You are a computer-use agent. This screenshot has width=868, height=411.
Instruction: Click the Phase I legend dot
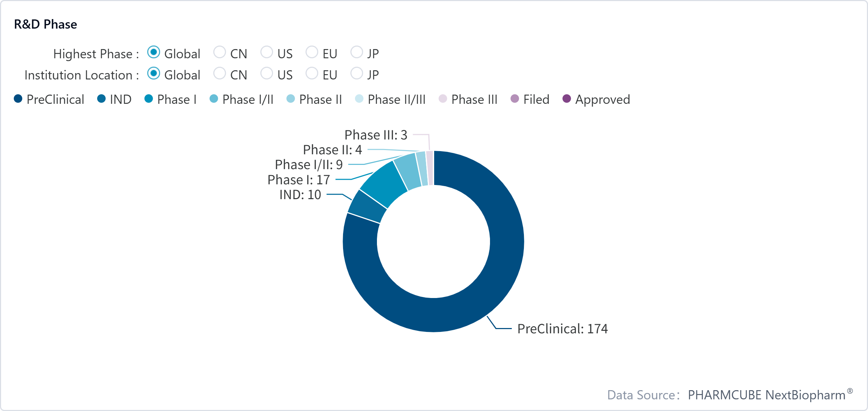click(149, 99)
